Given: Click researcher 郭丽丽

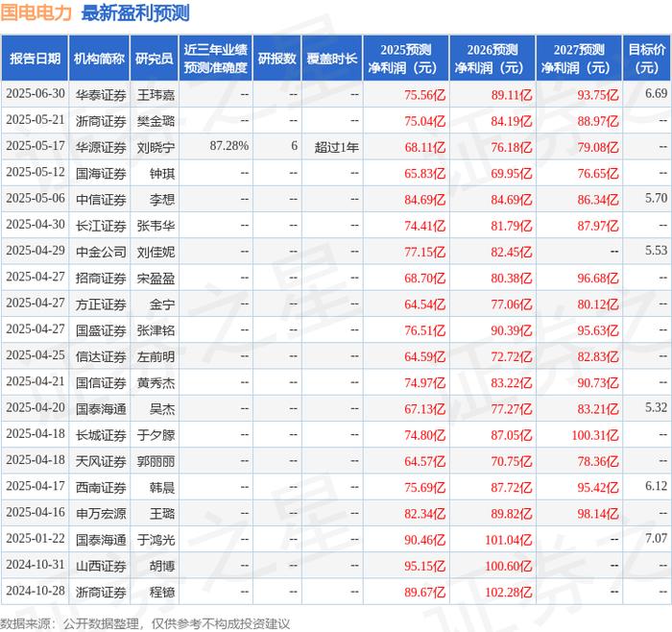Looking at the screenshot, I should 156,461.
